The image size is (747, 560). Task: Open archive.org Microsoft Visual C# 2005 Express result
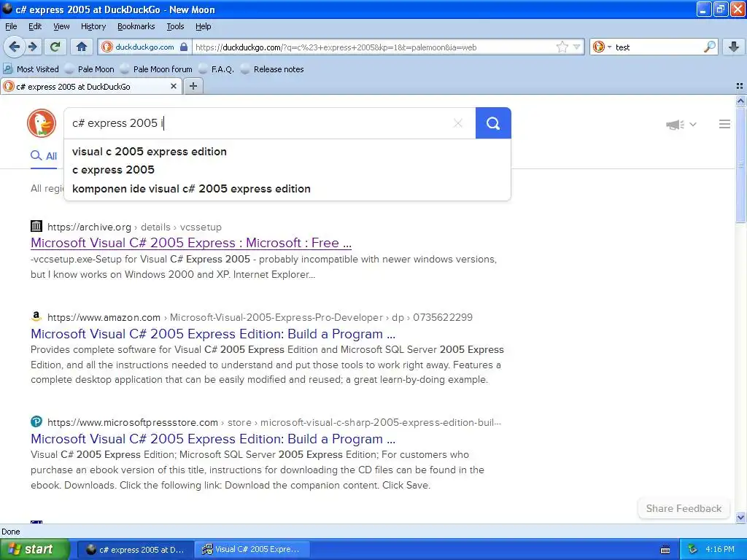[191, 243]
